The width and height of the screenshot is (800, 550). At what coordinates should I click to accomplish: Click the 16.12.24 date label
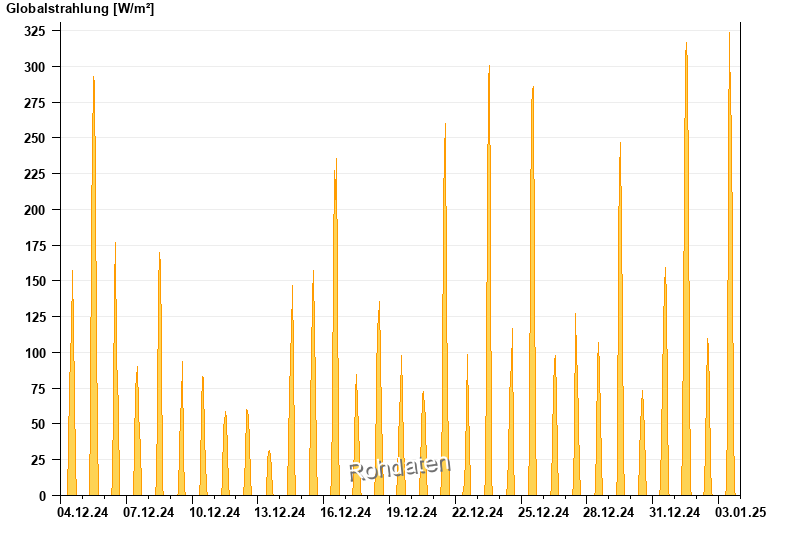coord(346,513)
